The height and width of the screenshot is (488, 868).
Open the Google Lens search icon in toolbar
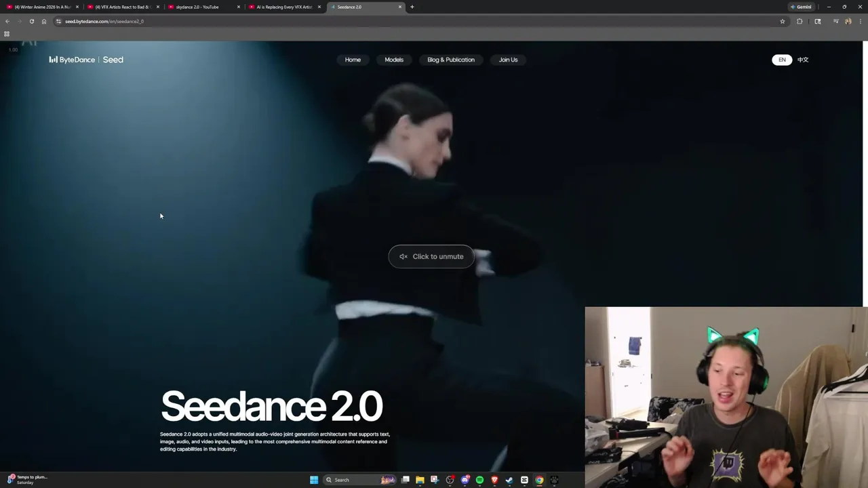(818, 21)
